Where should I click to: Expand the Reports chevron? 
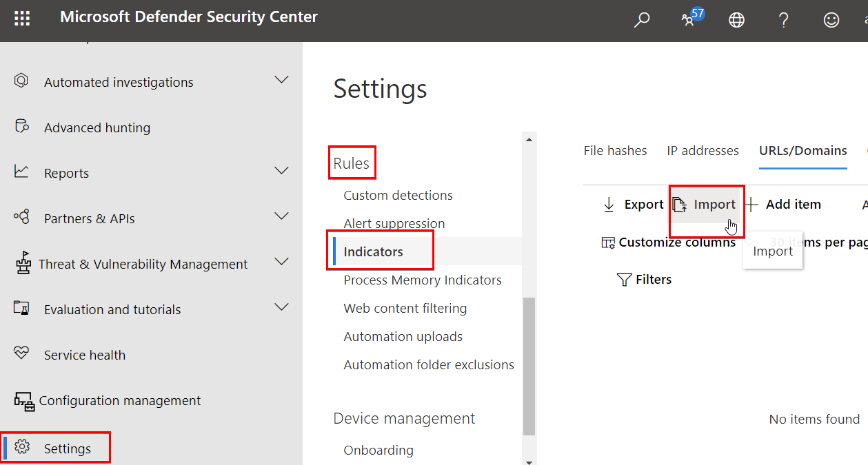point(281,171)
